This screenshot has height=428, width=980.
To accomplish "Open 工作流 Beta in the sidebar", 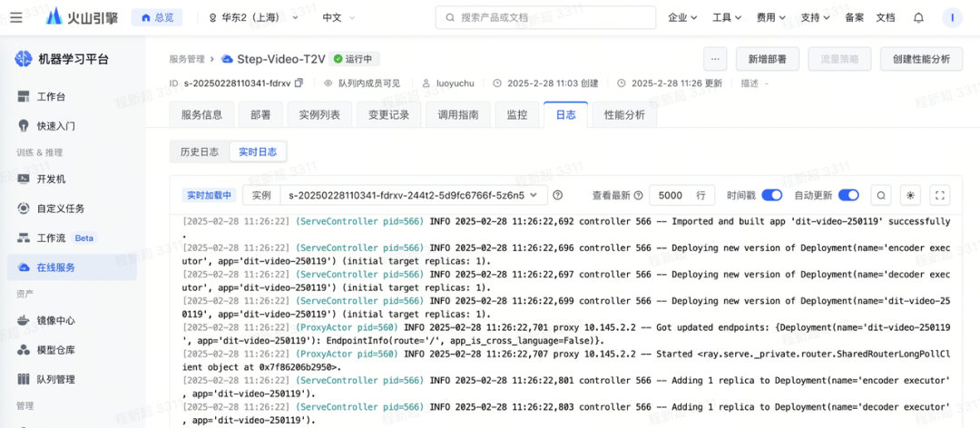I will [72, 238].
